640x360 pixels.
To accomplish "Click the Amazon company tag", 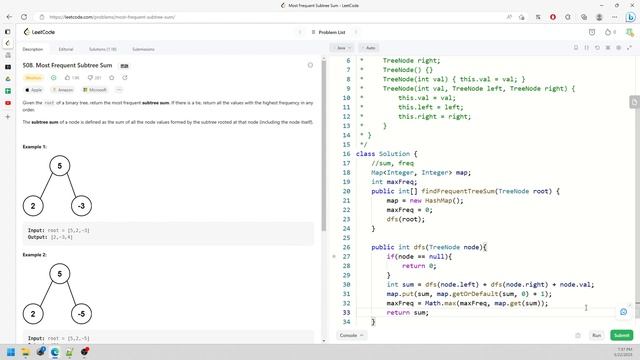I will (x=62, y=90).
